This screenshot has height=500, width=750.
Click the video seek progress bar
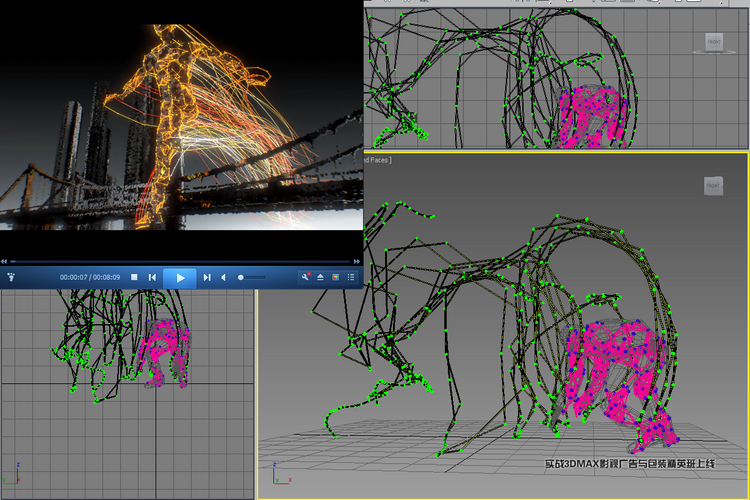coord(180,262)
